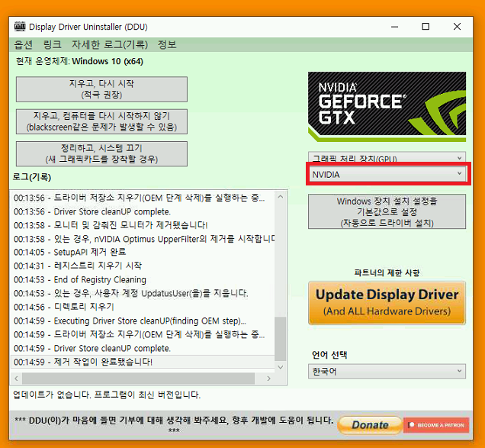Select log row 00:13:56 Driver Store cleanUP complete

coord(143,211)
